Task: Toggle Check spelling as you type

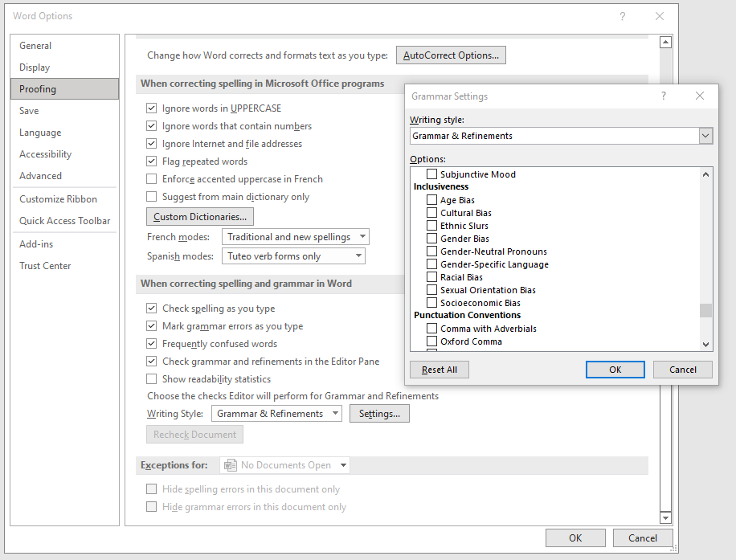Action: [151, 309]
